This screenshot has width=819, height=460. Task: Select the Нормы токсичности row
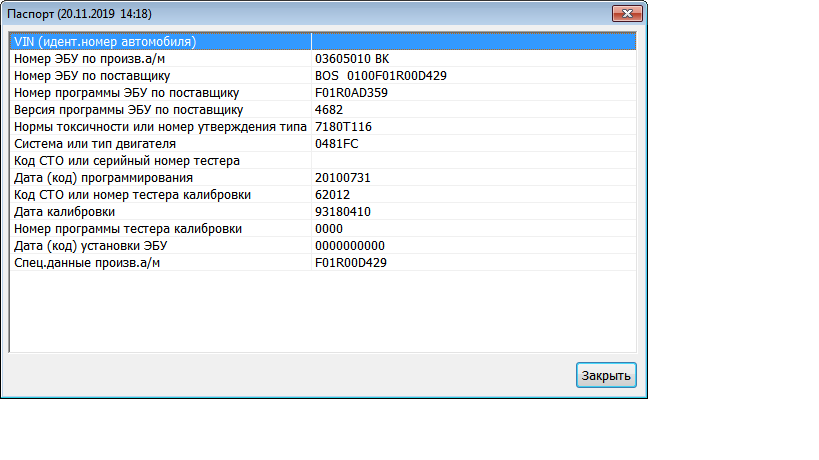point(160,127)
